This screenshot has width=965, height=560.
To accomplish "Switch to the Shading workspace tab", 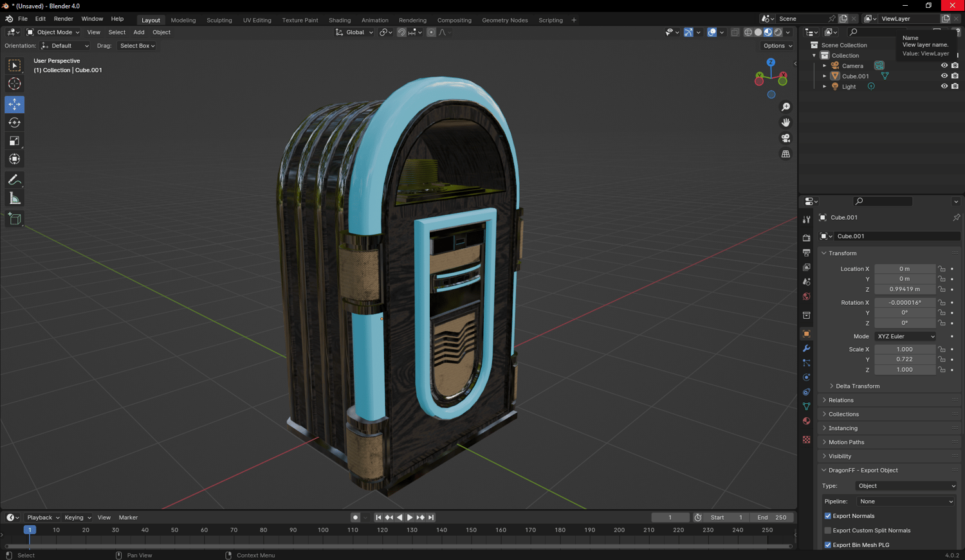I will 339,20.
